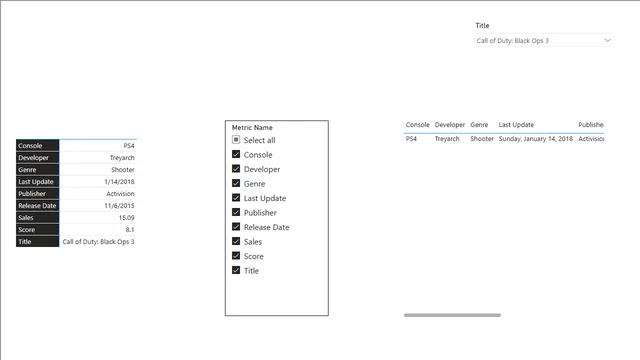
Task: Click the Title slicer label
Action: pyautogui.click(x=482, y=25)
